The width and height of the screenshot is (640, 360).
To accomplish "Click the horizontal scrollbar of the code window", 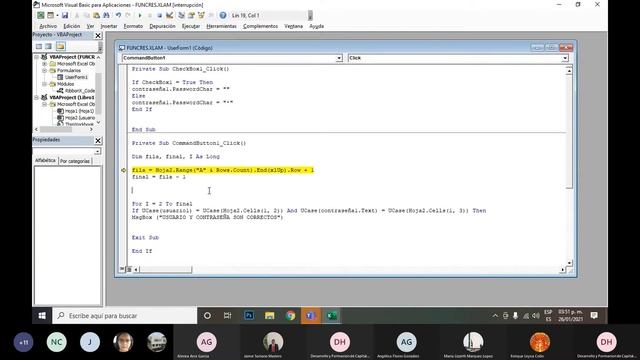I will pos(349,269).
